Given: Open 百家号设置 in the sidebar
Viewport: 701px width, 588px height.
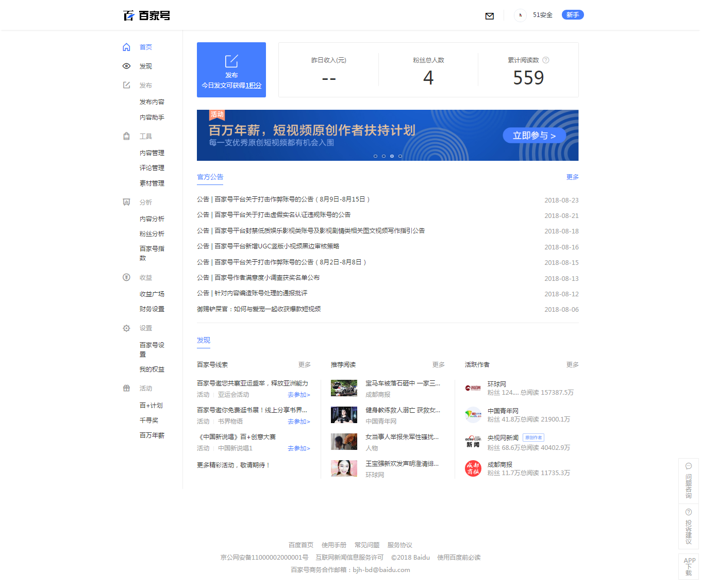Looking at the screenshot, I should (x=152, y=350).
